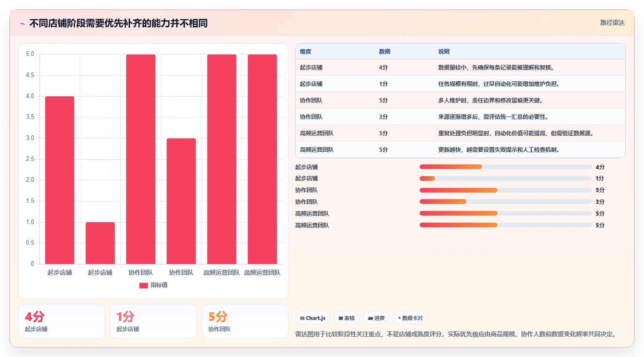Click the 2.5 y-axis tick label
The width and height of the screenshot is (644, 357).
click(x=30, y=159)
